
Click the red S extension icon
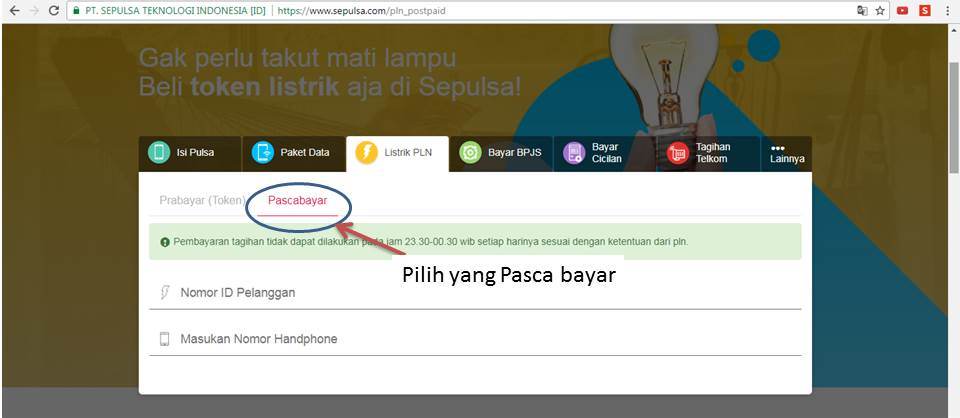(924, 11)
